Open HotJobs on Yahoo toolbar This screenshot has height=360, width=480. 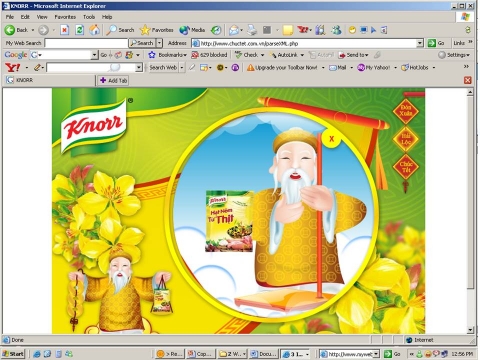[x=415, y=68]
